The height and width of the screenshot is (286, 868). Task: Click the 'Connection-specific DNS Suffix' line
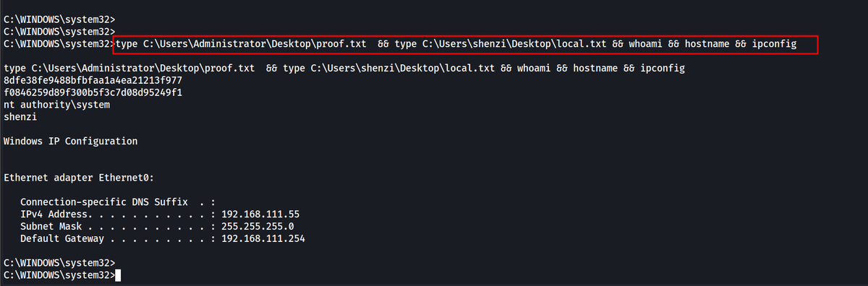119,202
